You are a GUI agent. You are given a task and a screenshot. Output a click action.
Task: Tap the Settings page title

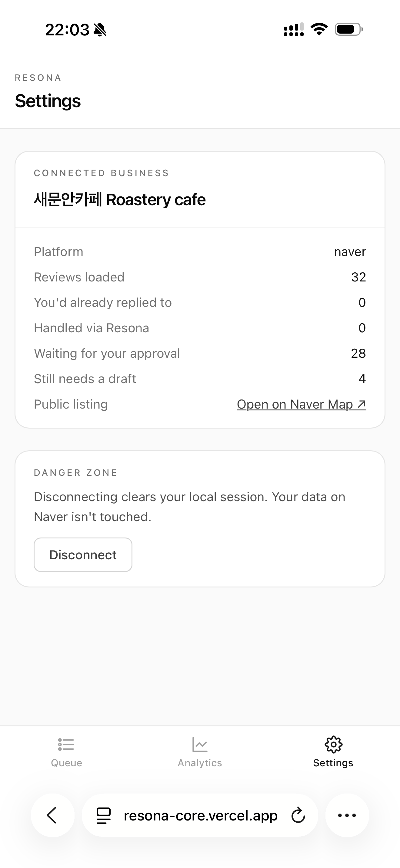[x=48, y=101]
